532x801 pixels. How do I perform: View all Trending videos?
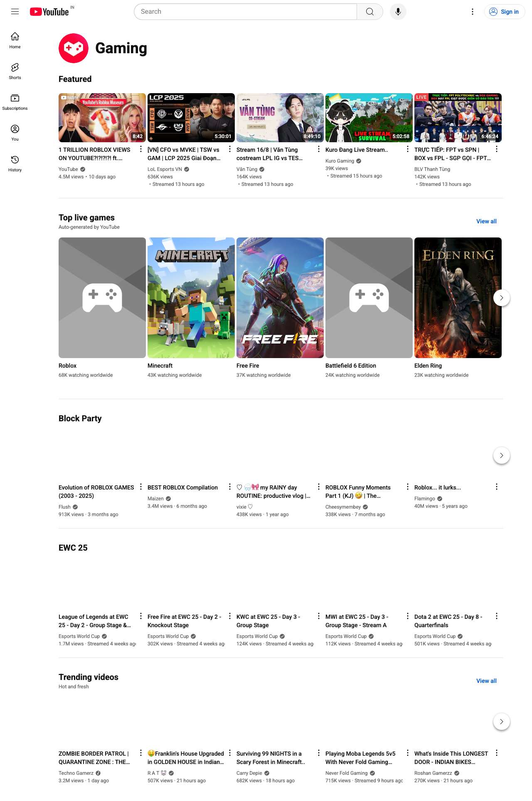pyautogui.click(x=486, y=681)
